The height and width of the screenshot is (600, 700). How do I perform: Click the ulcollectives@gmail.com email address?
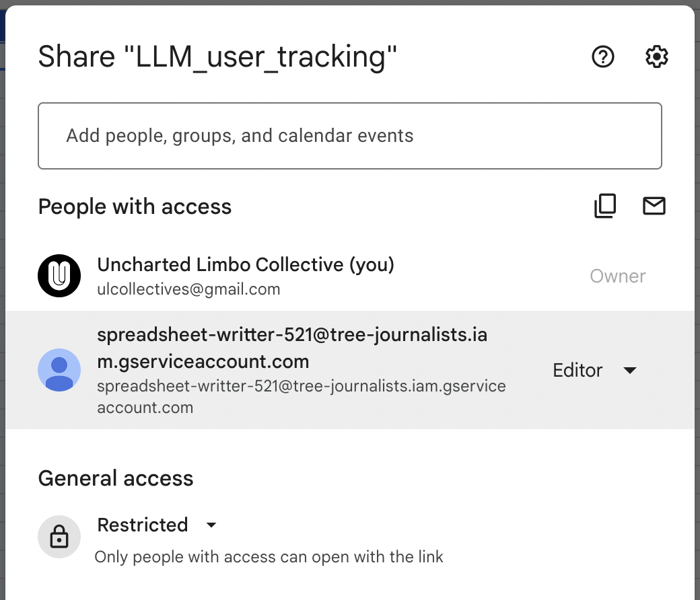[x=188, y=290]
